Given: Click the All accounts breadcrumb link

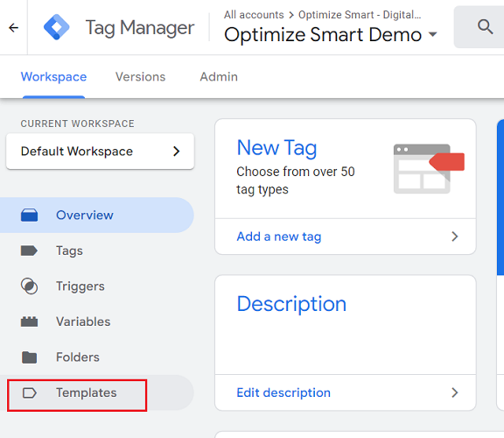Looking at the screenshot, I should tap(254, 15).
